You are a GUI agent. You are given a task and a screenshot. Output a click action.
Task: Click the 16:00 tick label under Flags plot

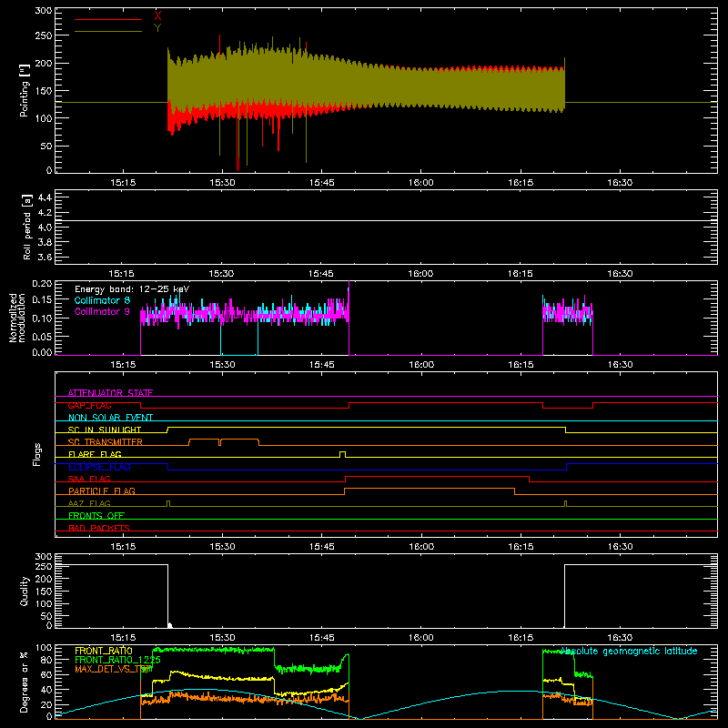(x=421, y=547)
